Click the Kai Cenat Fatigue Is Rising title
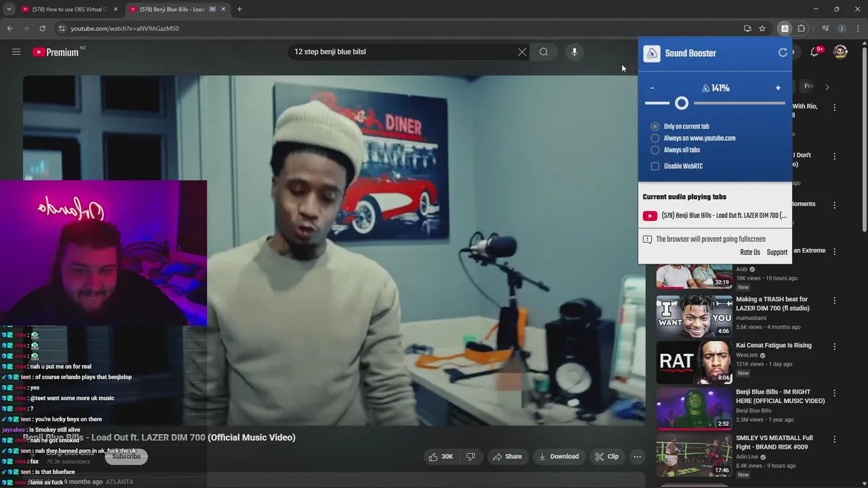Viewport: 868px width, 488px height. [x=774, y=346]
